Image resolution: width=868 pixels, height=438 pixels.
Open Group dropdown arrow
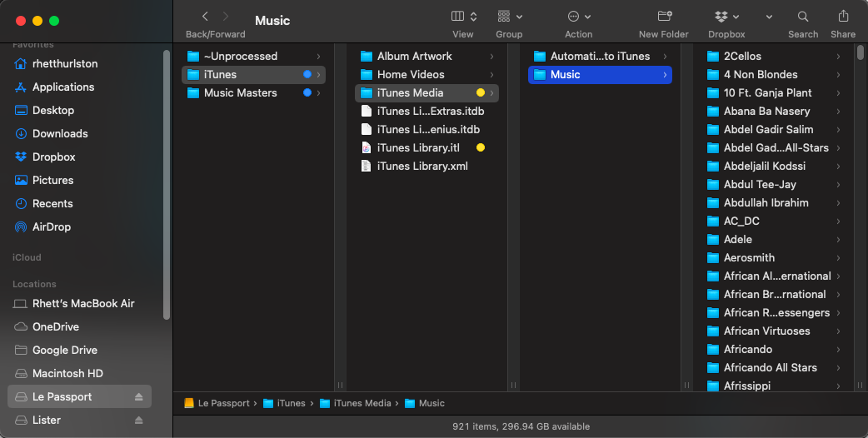pos(519,17)
